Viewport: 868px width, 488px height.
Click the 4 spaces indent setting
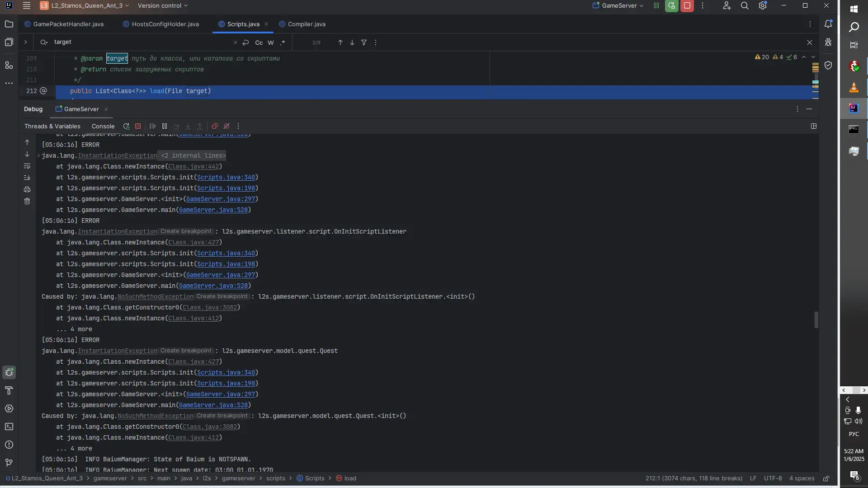coord(802,479)
